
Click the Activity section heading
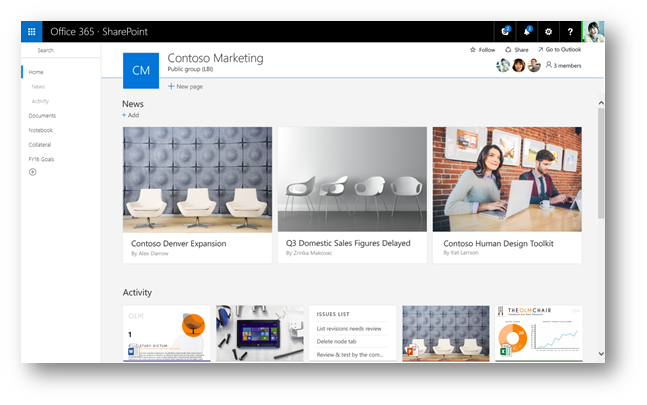coord(137,292)
